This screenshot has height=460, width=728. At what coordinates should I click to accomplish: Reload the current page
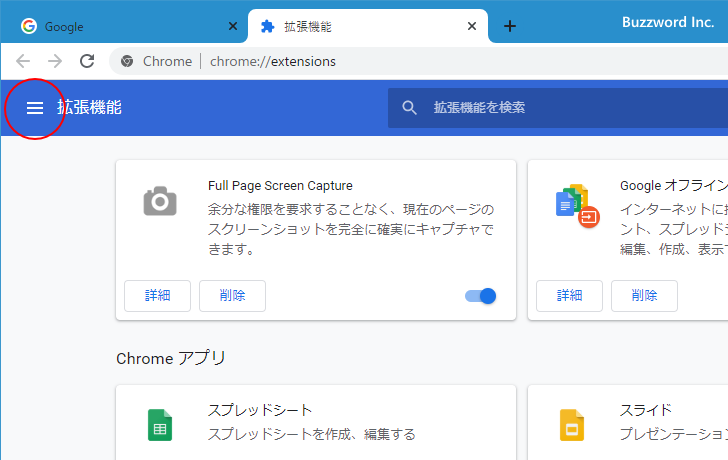pyautogui.click(x=87, y=61)
